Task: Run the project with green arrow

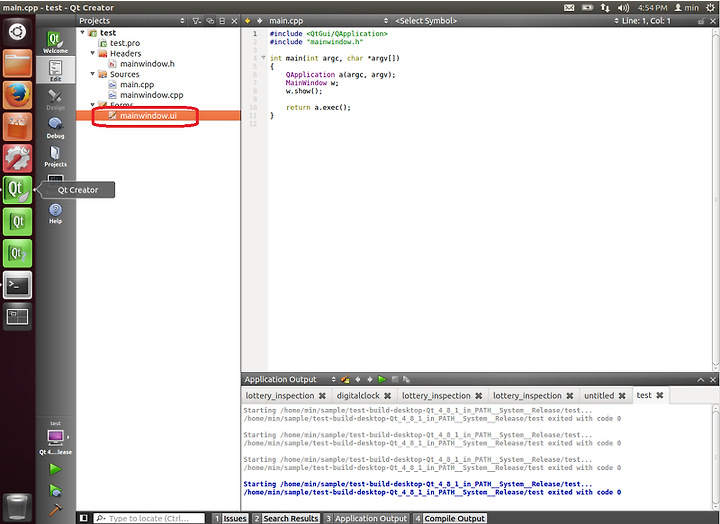Action: click(55, 469)
